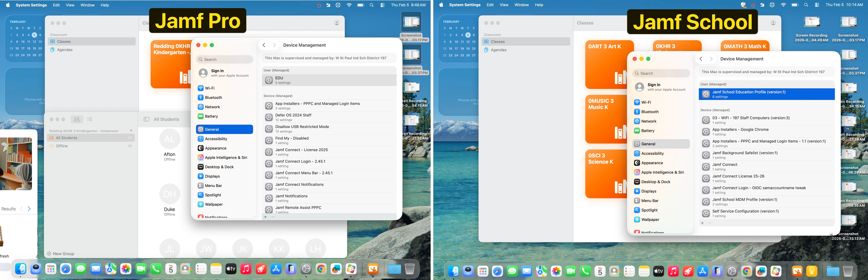Expand the Redding 0KHR 3 Kindergarten Homeroom chevron

click(131, 131)
